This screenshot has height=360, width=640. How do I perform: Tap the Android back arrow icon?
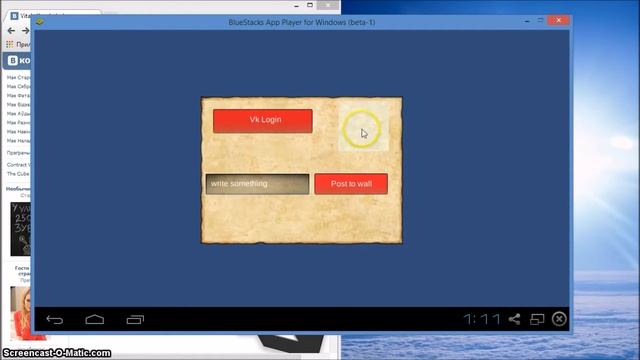(x=55, y=319)
